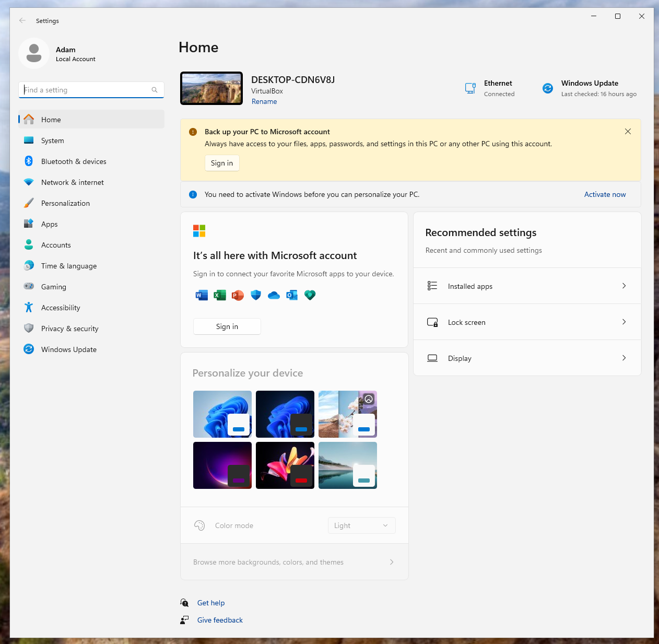
Task: Click the Ethernet connection icon
Action: coord(470,88)
